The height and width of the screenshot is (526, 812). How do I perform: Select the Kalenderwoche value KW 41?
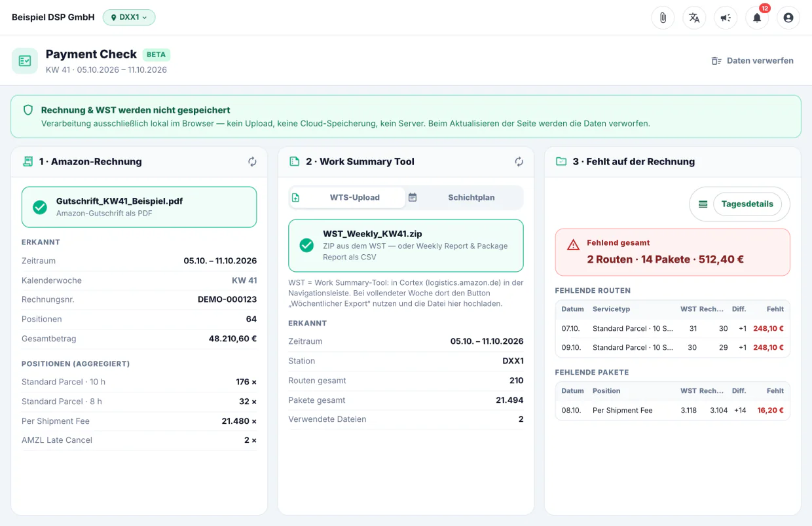click(244, 280)
